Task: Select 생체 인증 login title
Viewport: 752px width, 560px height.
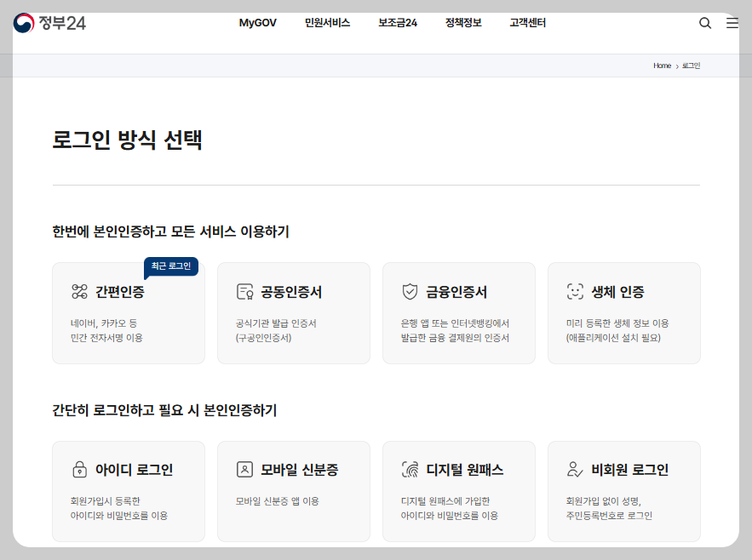Action: pos(617,292)
